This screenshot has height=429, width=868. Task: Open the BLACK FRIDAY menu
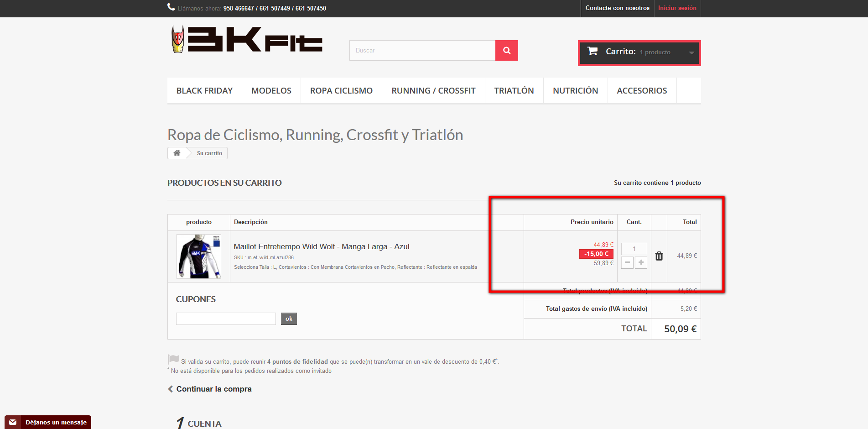pos(204,91)
